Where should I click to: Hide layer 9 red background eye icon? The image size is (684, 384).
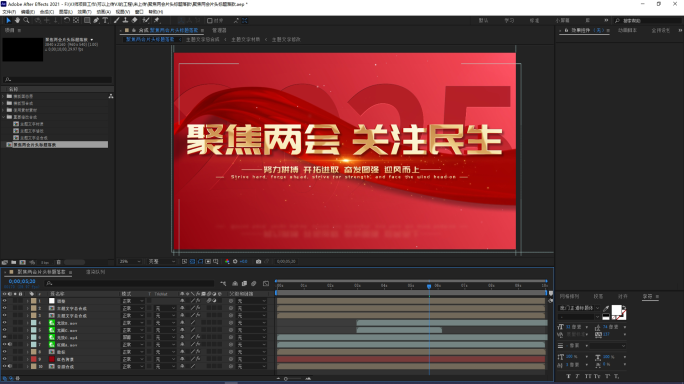coord(4,359)
